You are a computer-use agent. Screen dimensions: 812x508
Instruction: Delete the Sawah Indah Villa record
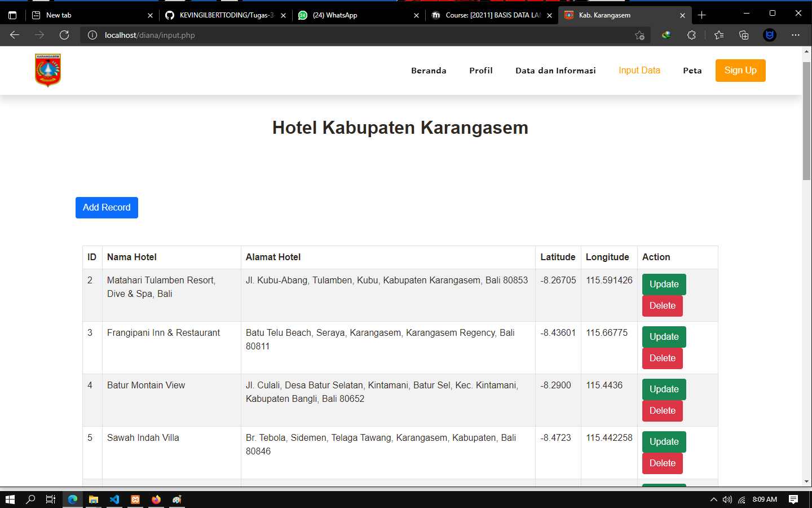pos(662,463)
